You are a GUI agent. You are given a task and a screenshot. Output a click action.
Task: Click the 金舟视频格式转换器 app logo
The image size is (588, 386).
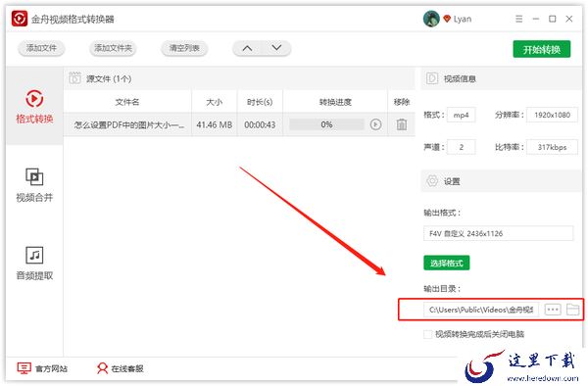20,19
